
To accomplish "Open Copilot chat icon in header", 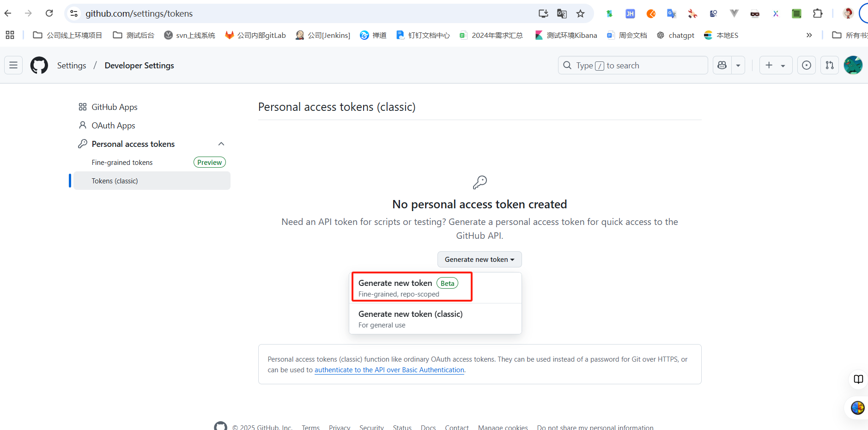I will coord(722,65).
